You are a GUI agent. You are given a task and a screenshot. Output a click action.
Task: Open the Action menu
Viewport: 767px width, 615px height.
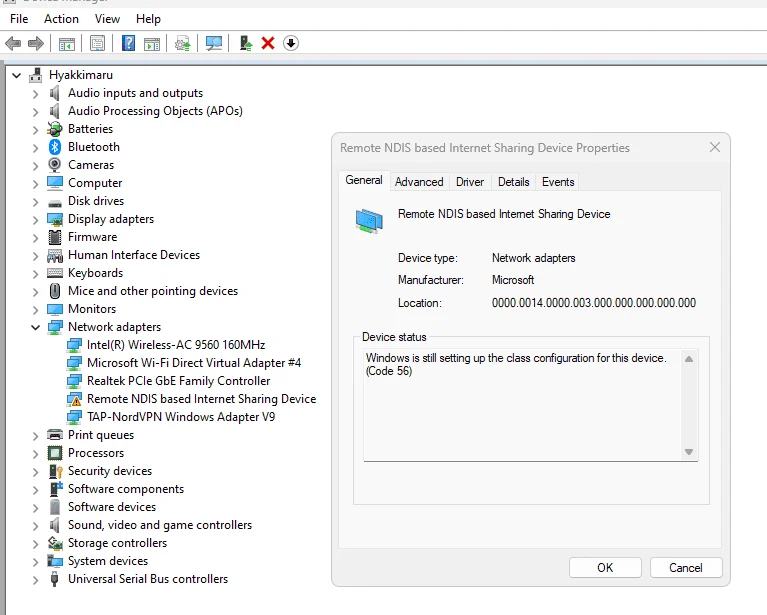[x=61, y=19]
